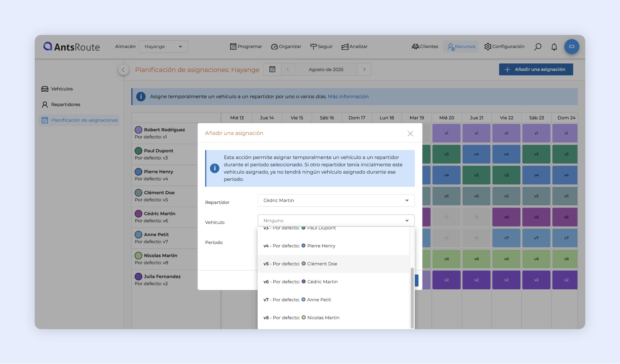The height and width of the screenshot is (364, 620).
Task: Open the Programar menu
Action: click(246, 46)
